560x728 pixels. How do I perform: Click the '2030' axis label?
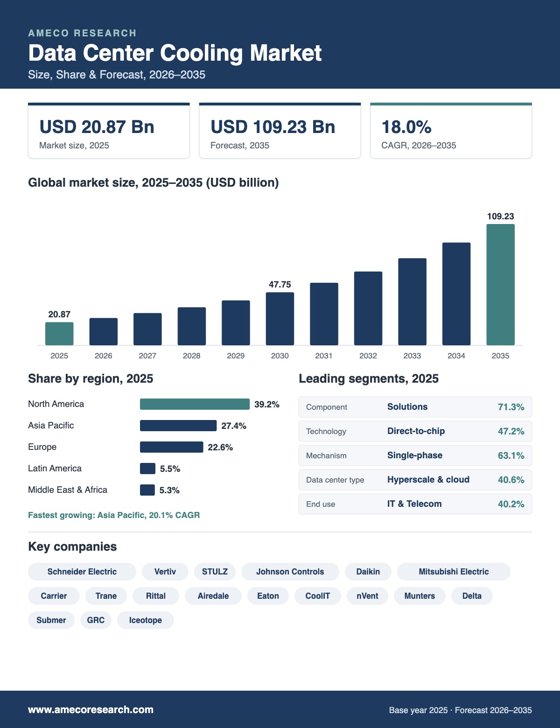pyautogui.click(x=280, y=356)
